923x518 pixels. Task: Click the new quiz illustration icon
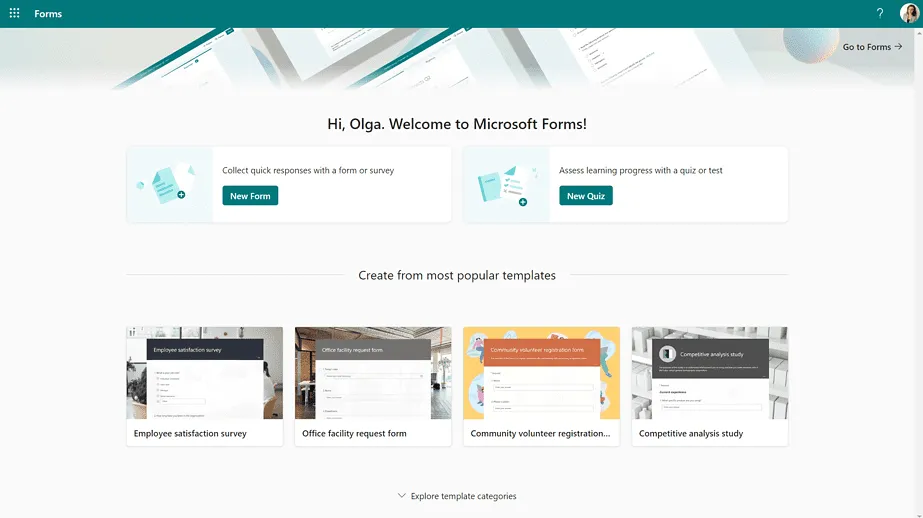click(x=506, y=184)
